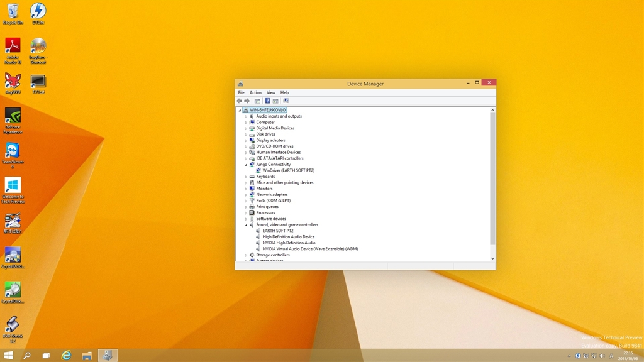The image size is (644, 362).
Task: Collapse the Jungo Connectivity node
Action: tap(247, 165)
